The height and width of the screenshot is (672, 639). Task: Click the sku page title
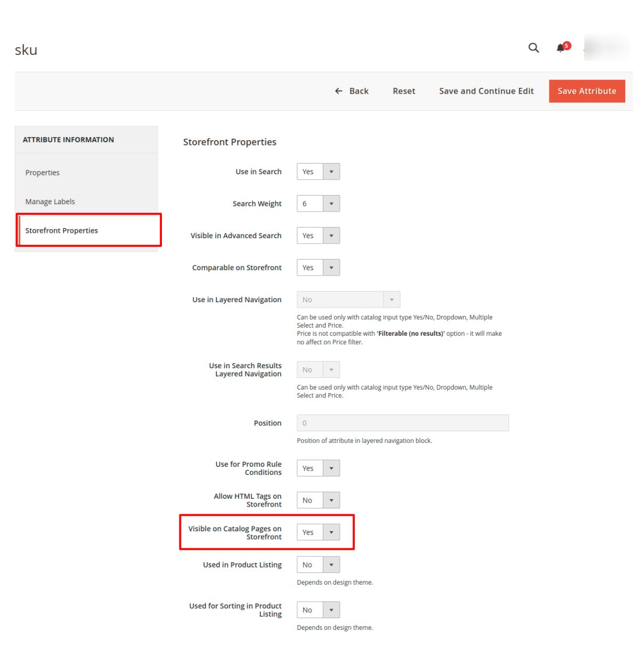pos(26,50)
